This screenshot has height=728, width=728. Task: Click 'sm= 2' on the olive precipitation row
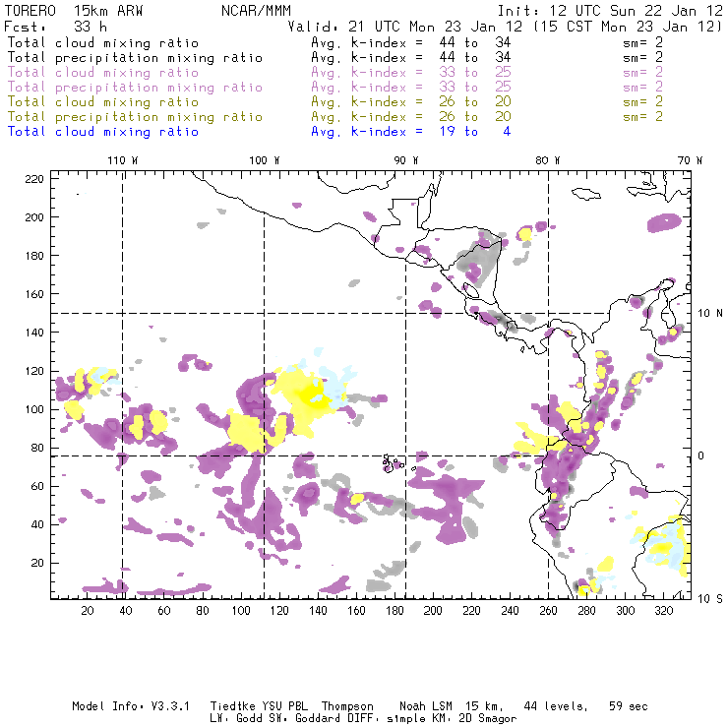pos(643,117)
